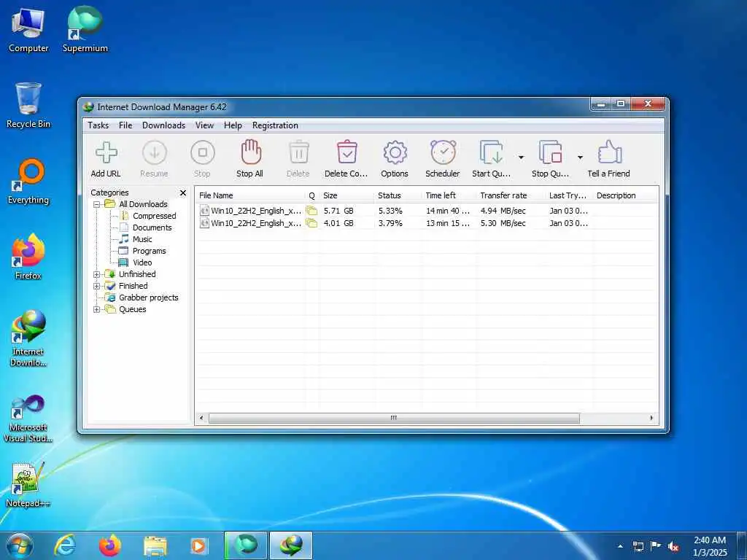Close the Categories panel with X
Image resolution: width=747 pixels, height=560 pixels.
pos(183,192)
